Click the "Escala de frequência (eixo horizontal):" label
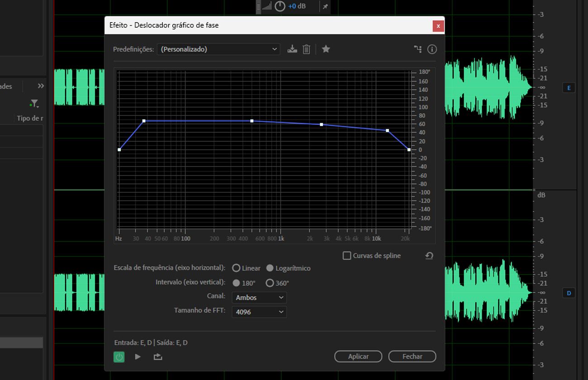This screenshot has height=380, width=588. tap(170, 267)
